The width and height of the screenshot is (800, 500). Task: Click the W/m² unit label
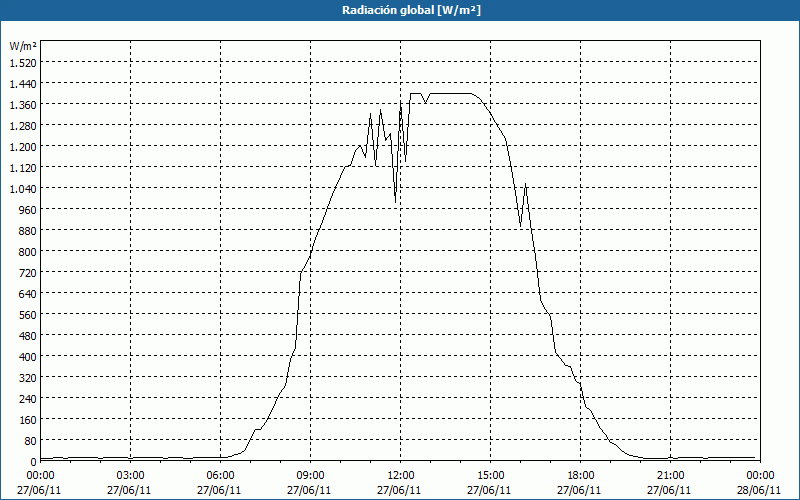tap(23, 46)
